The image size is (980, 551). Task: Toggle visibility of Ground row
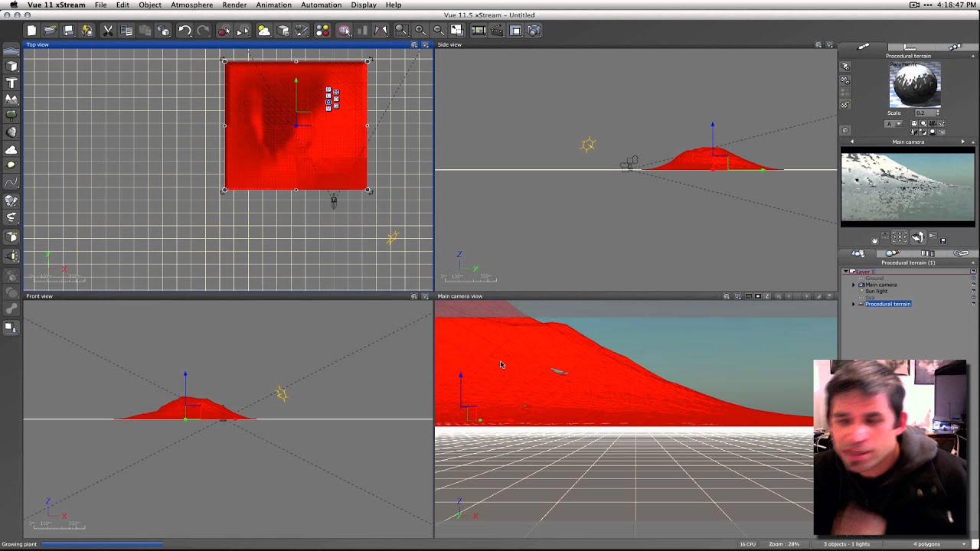974,278
